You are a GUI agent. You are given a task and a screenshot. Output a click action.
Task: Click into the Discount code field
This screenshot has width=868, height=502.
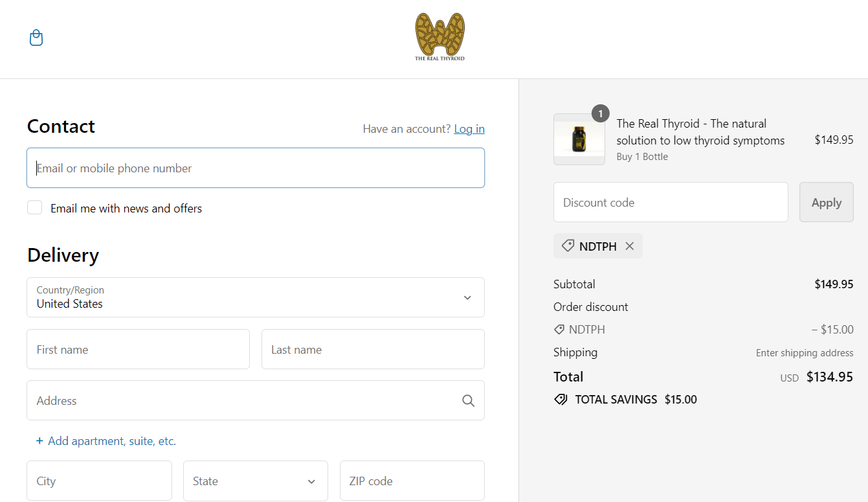click(671, 203)
